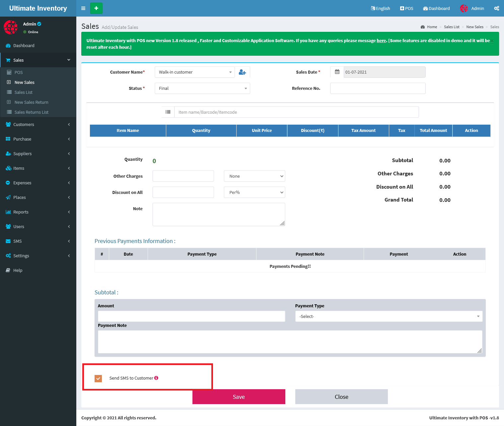Screen dimensions: 504x426
Task: Click the Close button
Action: (341, 397)
